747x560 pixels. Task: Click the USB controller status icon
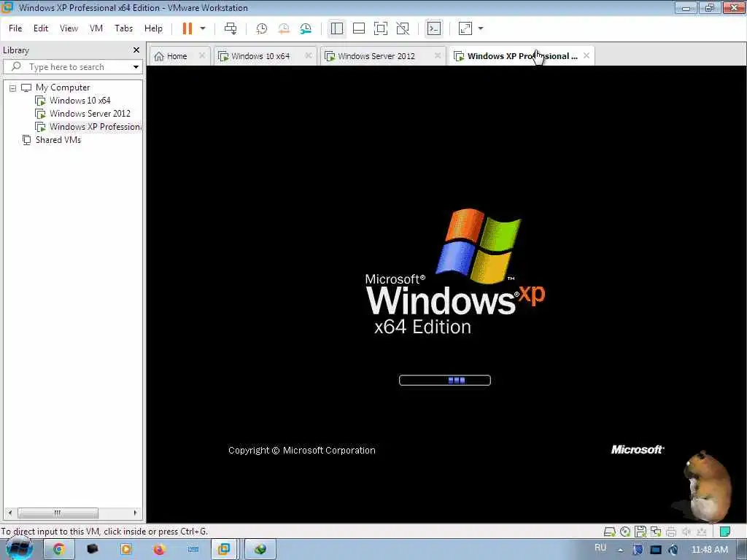pos(701,532)
